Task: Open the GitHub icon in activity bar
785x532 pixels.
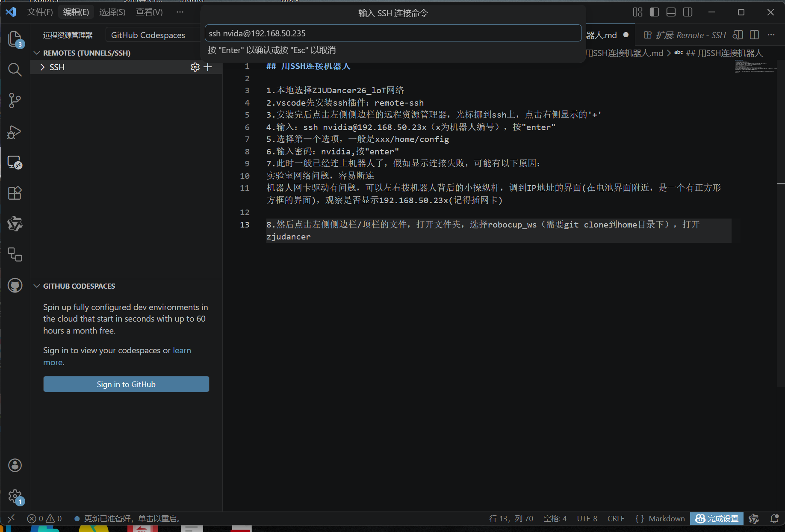Action: point(15,285)
